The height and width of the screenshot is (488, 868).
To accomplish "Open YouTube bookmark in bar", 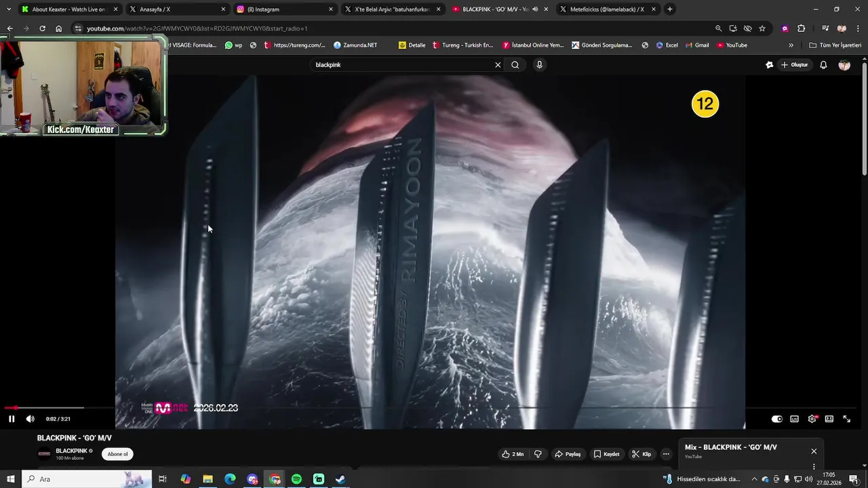I will tap(732, 45).
